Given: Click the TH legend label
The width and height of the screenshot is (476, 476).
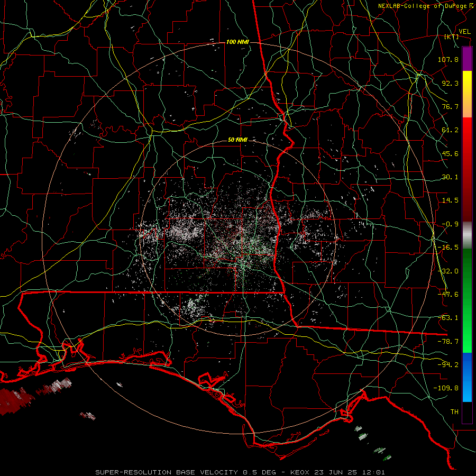Looking at the screenshot, I should [x=454, y=412].
